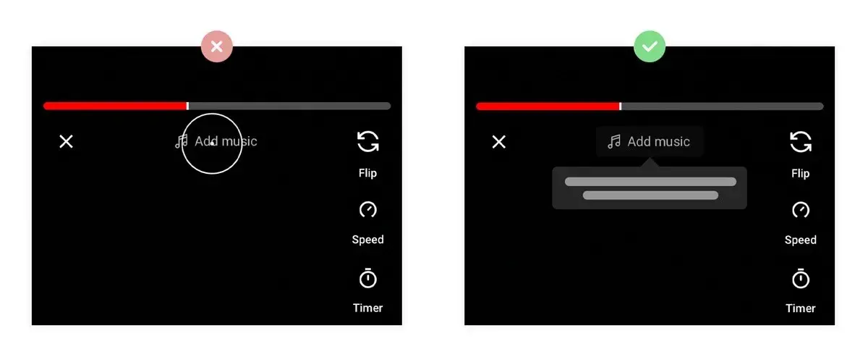The image size is (868, 357).
Task: Click the white progress marker in right panel
Action: pyautogui.click(x=621, y=106)
